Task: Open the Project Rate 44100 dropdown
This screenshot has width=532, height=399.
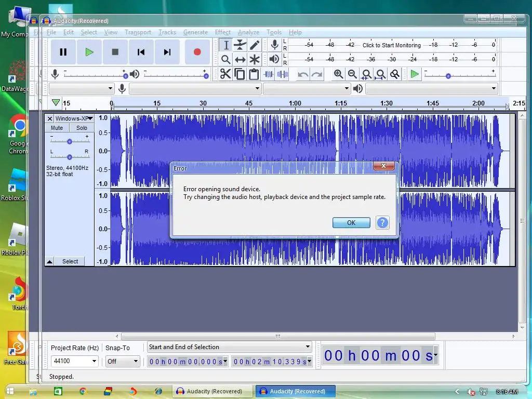Action: pos(75,361)
